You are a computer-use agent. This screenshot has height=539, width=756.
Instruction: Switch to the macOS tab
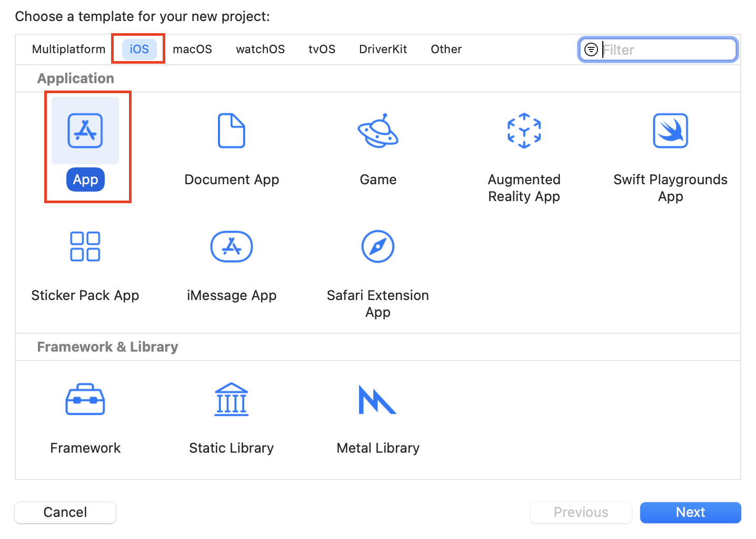pos(193,49)
